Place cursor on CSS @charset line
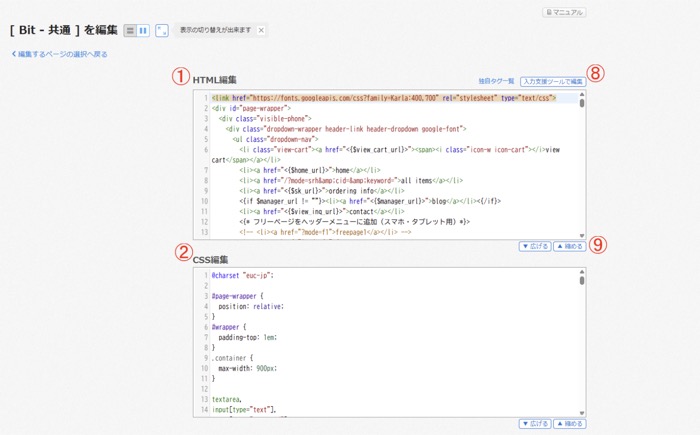The height and width of the screenshot is (435, 700). [242, 274]
